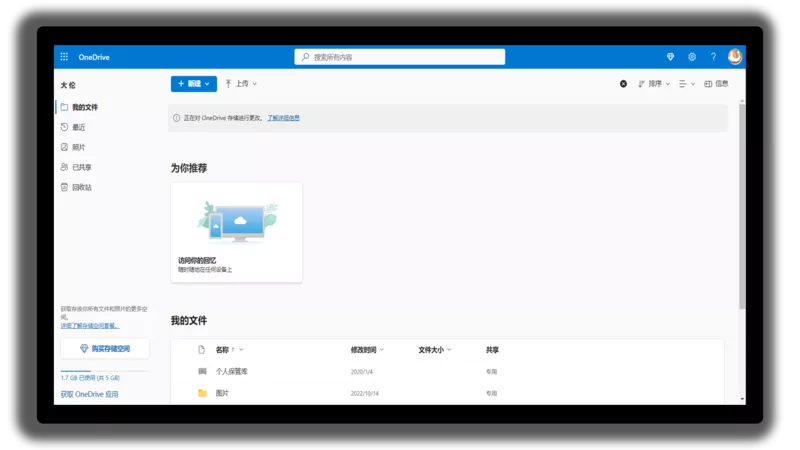Click the photos icon in sidebar
The width and height of the screenshot is (800, 450).
[64, 147]
